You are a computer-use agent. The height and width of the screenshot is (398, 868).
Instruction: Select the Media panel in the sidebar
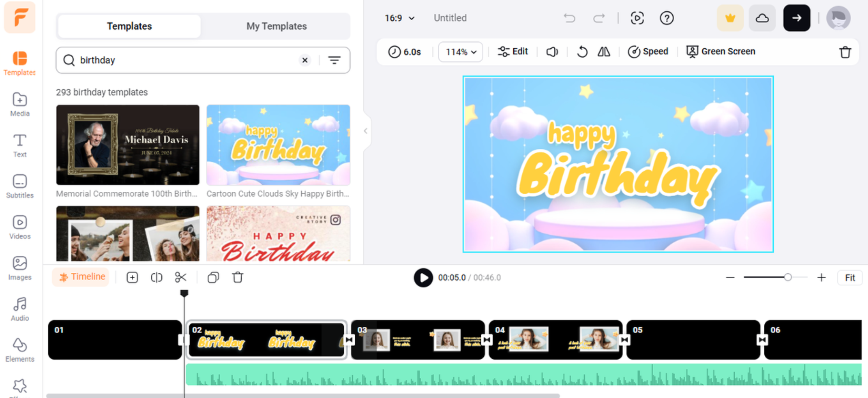19,104
